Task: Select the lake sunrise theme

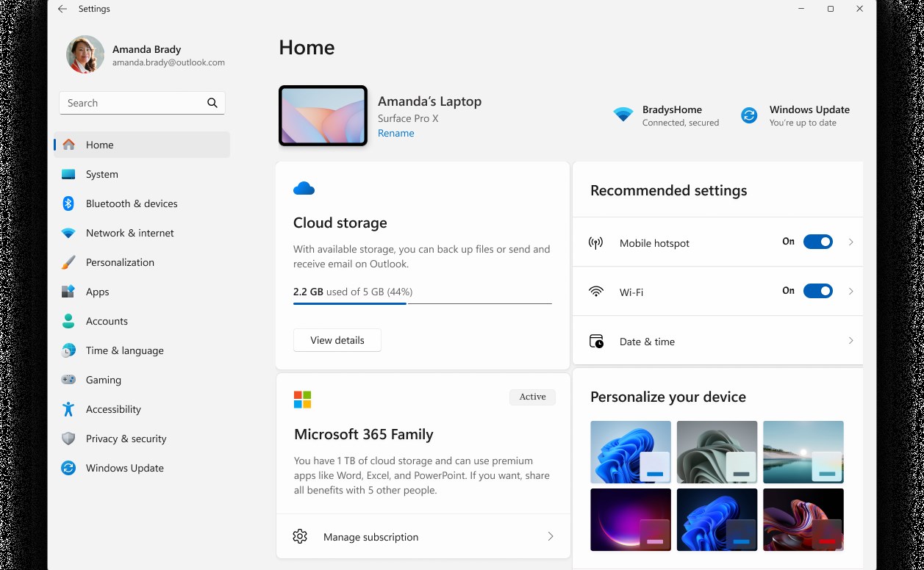Action: coord(803,452)
